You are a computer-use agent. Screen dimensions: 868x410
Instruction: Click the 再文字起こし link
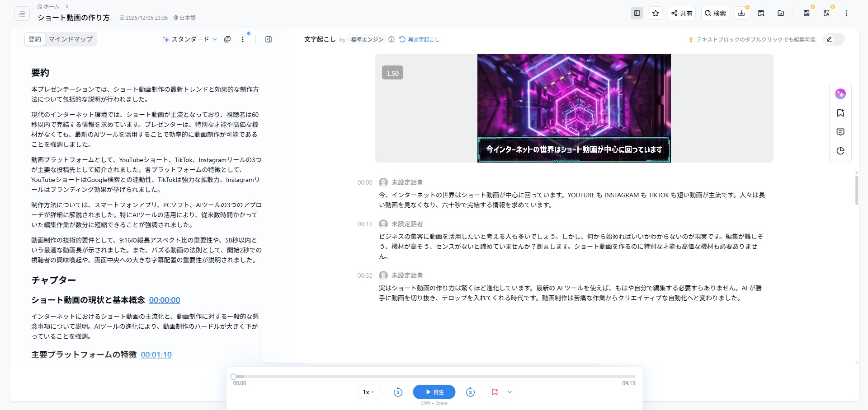(420, 40)
